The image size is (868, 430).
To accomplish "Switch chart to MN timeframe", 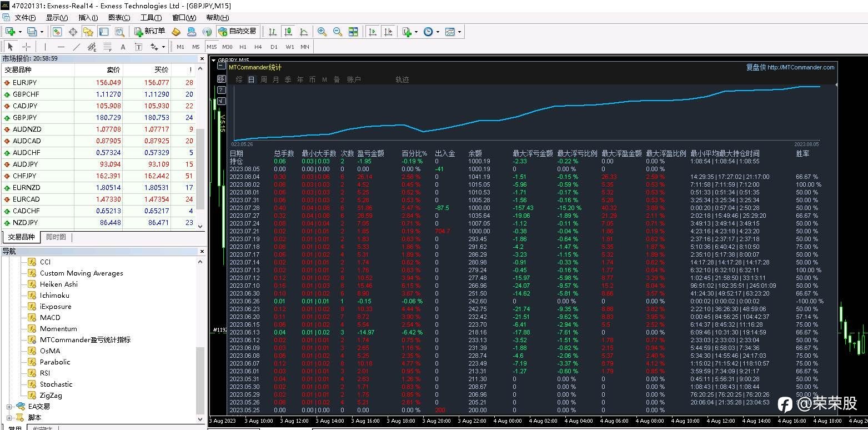I will 305,47.
